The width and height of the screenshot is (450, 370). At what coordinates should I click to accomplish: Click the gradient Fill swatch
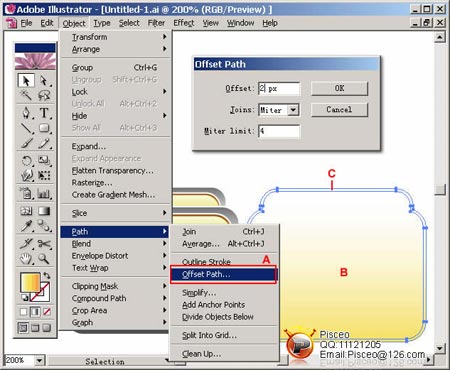coord(30,282)
